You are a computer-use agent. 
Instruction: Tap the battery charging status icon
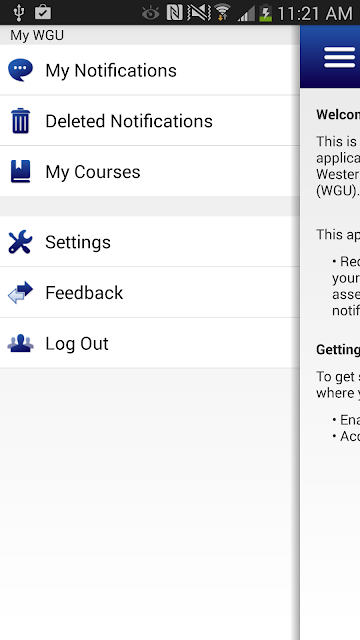[265, 13]
